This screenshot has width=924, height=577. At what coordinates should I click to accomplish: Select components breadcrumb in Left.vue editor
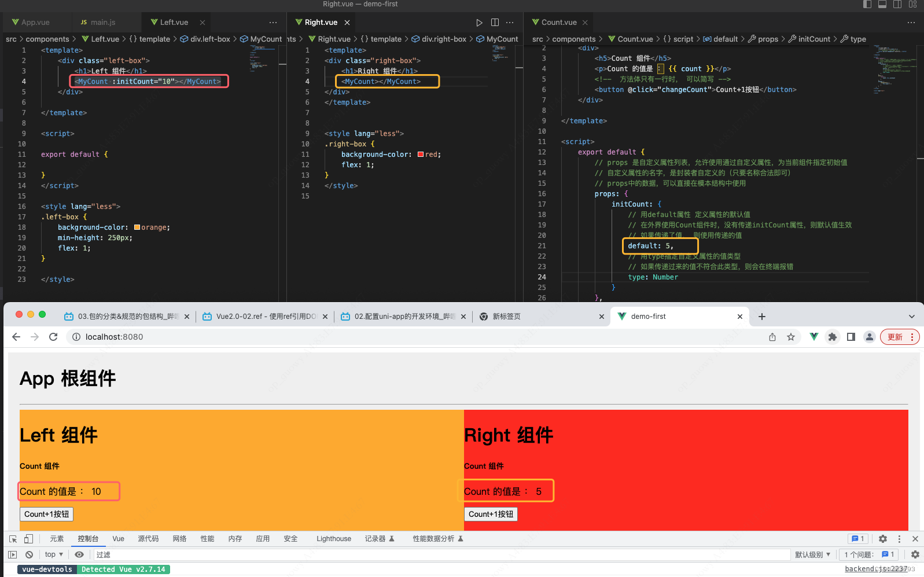(47, 39)
